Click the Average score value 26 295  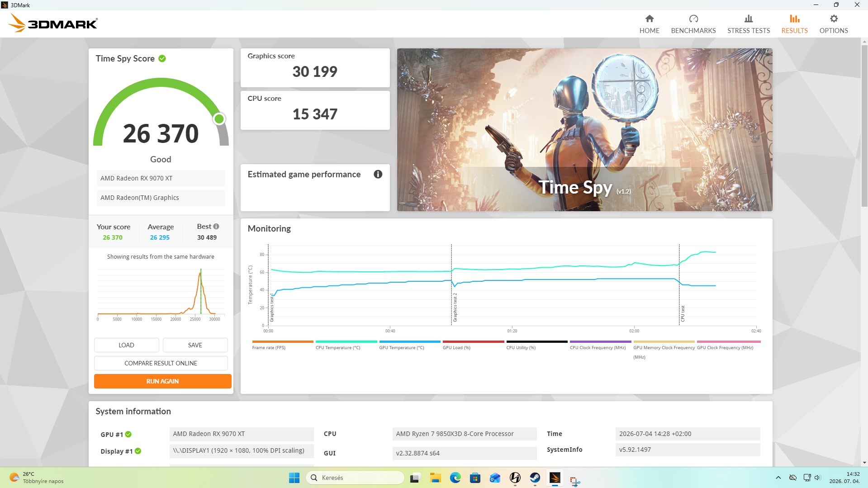pyautogui.click(x=160, y=237)
